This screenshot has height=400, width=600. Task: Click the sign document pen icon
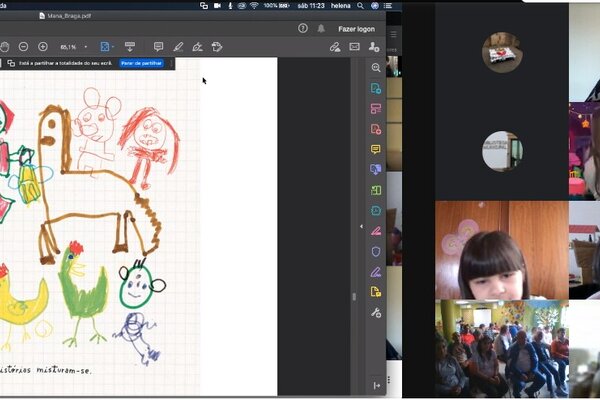click(x=197, y=47)
